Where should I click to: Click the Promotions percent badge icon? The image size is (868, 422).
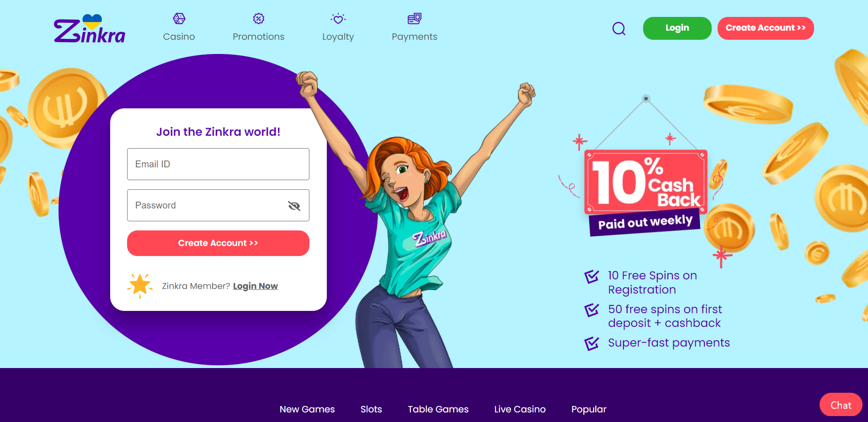coord(259,19)
